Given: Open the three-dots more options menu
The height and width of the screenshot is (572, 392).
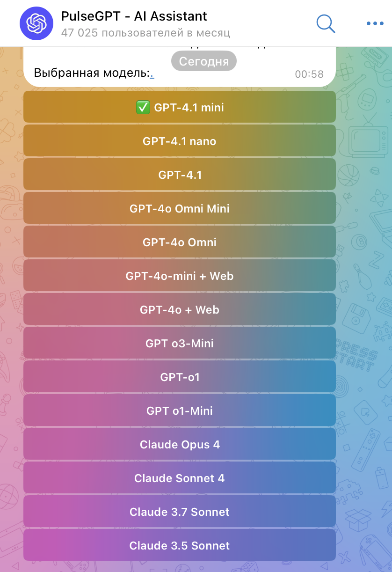Looking at the screenshot, I should [375, 23].
